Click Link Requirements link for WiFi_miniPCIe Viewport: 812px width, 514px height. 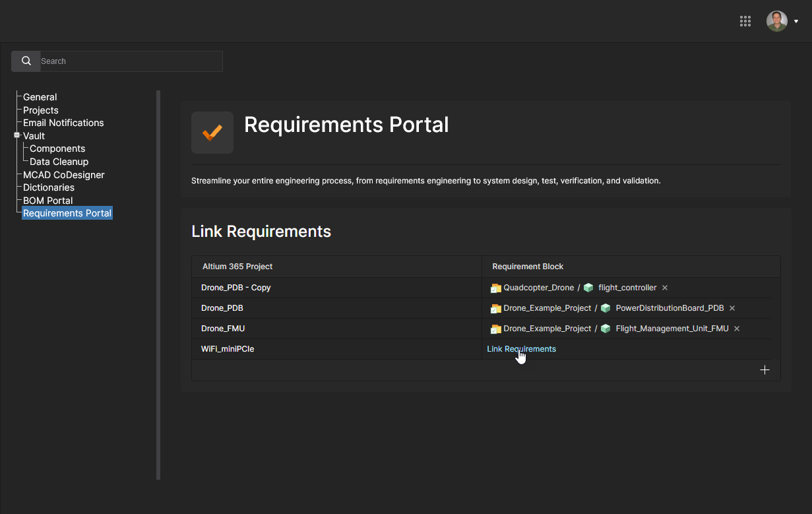tap(521, 349)
